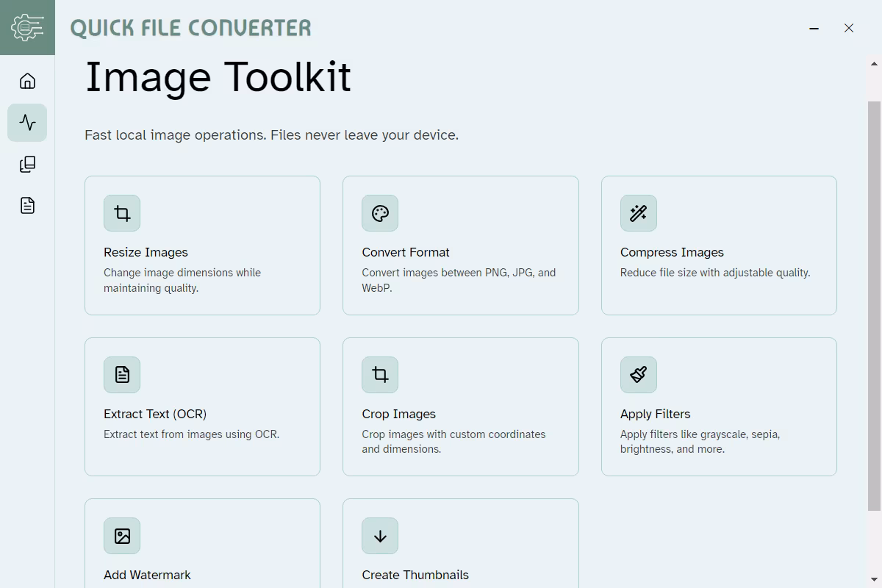Viewport: 882px width, 588px height.
Task: Select the active Image Toolkit sidebar icon
Action: tap(27, 123)
